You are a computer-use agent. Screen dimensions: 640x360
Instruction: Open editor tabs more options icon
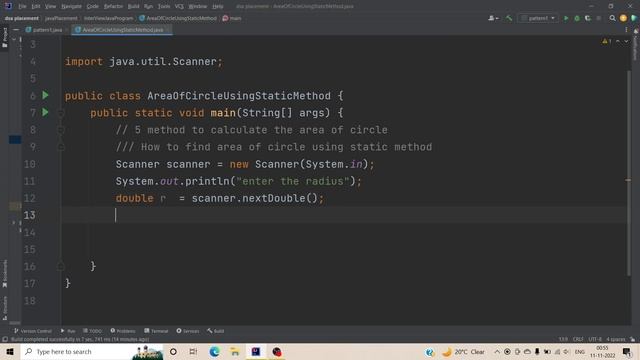626,30
